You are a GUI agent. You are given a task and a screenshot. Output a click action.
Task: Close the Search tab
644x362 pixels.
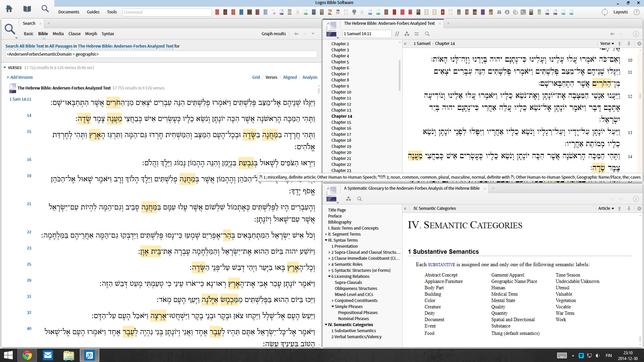click(x=40, y=23)
